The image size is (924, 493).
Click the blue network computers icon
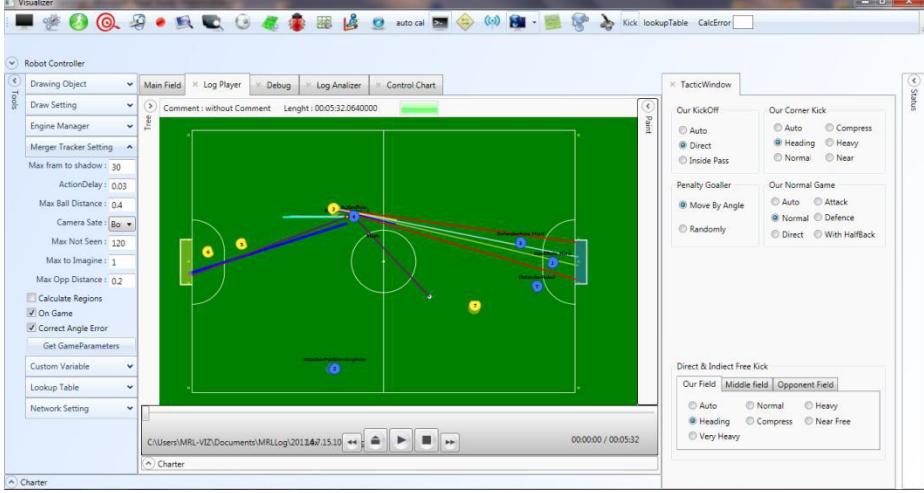tap(580, 22)
